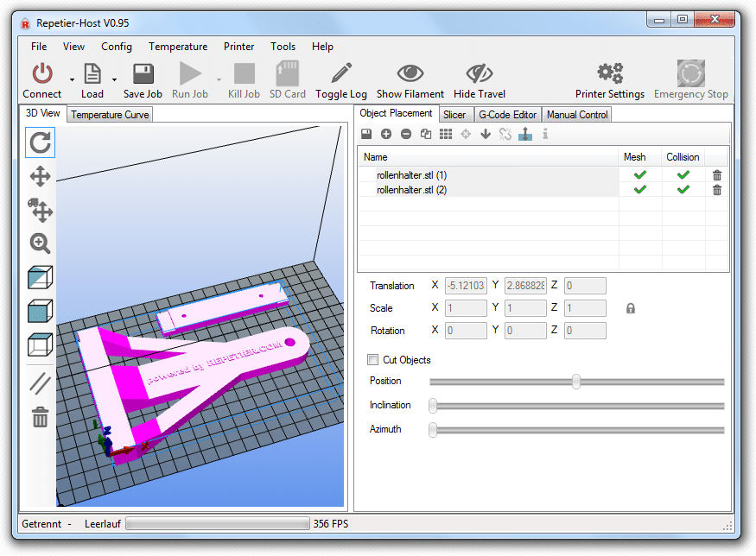Image resolution: width=756 pixels, height=556 pixels.
Task: Toggle Show Filament eye icon
Action: pyautogui.click(x=410, y=73)
